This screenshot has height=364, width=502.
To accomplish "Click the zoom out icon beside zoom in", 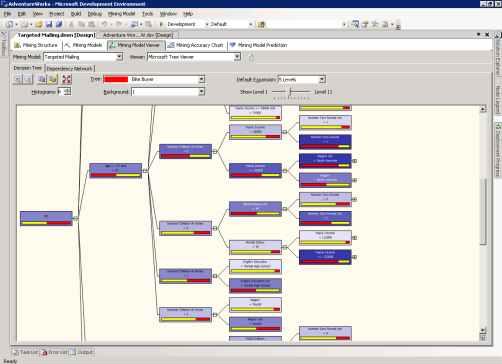I will 28,79.
